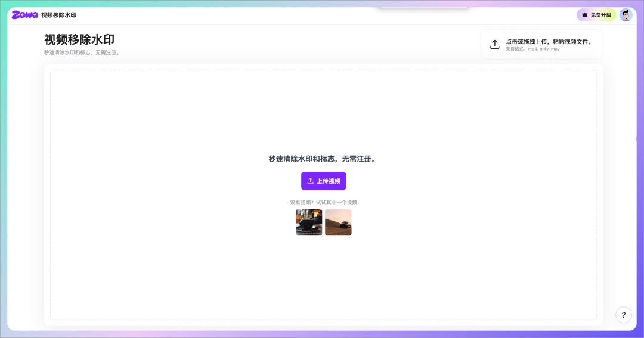
Task: Select the coffee cup sample video thumbnail
Action: click(309, 222)
